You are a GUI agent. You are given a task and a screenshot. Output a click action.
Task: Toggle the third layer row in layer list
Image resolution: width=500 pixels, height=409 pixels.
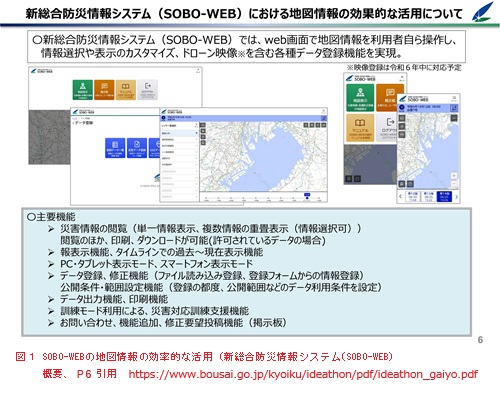tap(179, 146)
